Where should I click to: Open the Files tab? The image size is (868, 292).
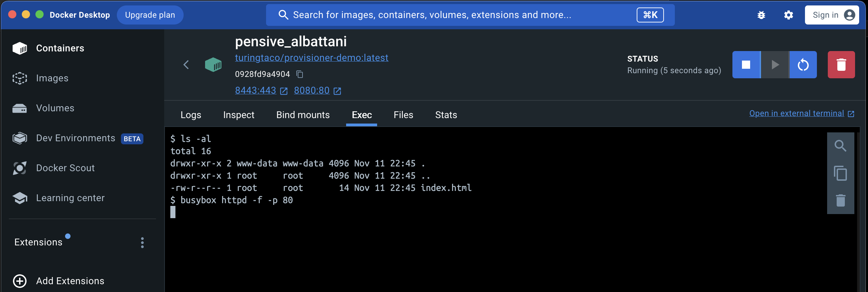point(403,115)
